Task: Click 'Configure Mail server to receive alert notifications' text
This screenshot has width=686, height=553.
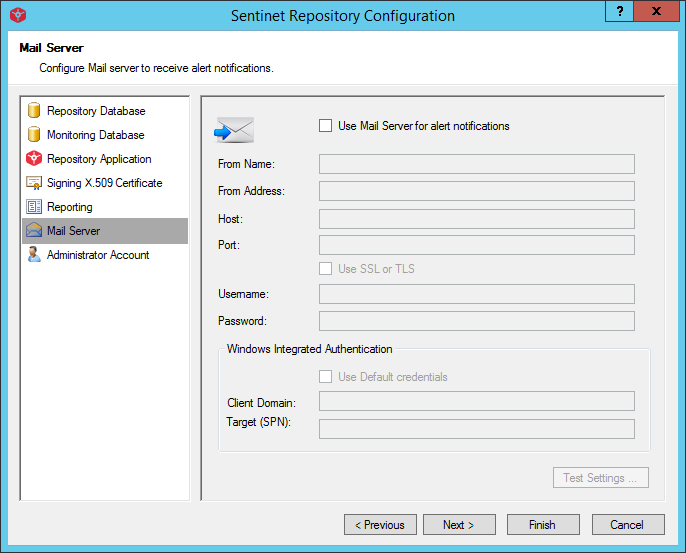Action: pos(156,68)
